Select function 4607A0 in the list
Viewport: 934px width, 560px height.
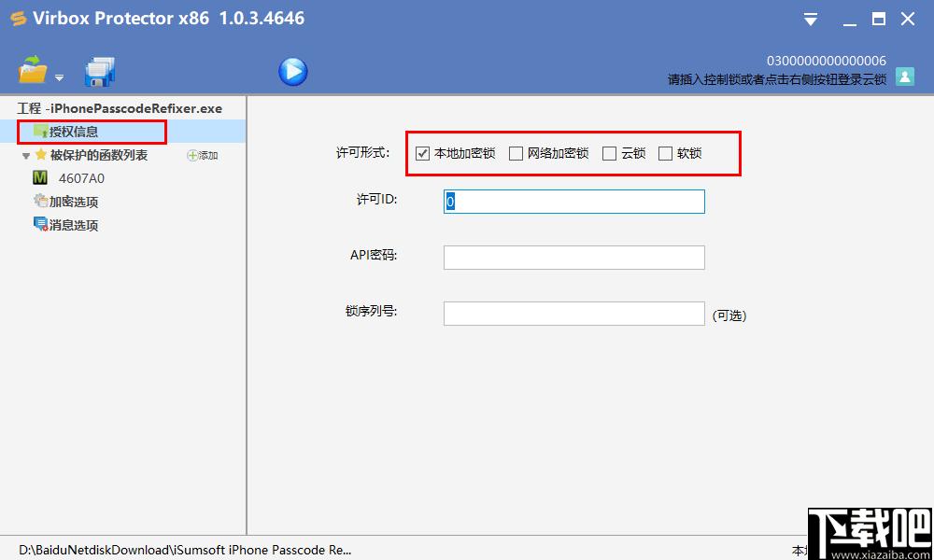click(81, 178)
